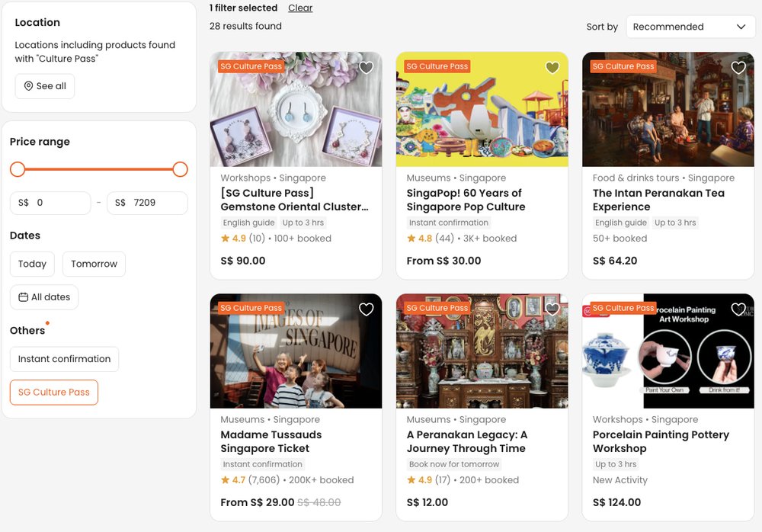Click heart icon on SingaPop card
The image size is (762, 532).
pyautogui.click(x=552, y=68)
